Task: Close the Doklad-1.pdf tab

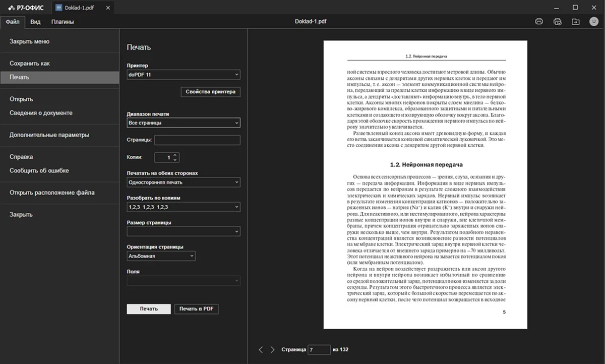Action: 106,8
